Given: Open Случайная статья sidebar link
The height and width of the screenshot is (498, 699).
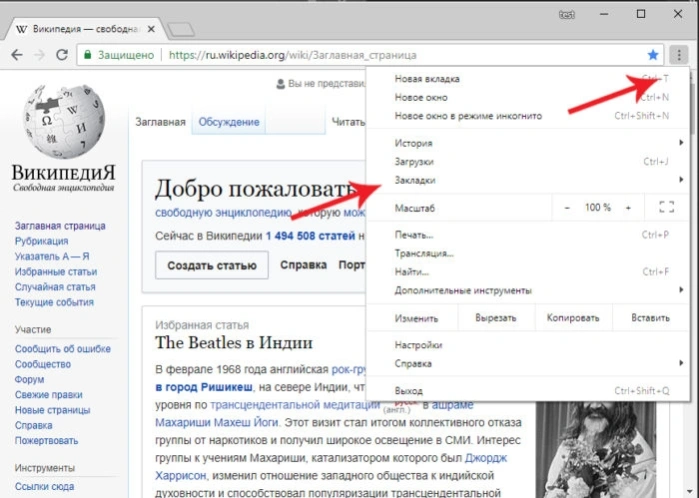Looking at the screenshot, I should 55,287.
